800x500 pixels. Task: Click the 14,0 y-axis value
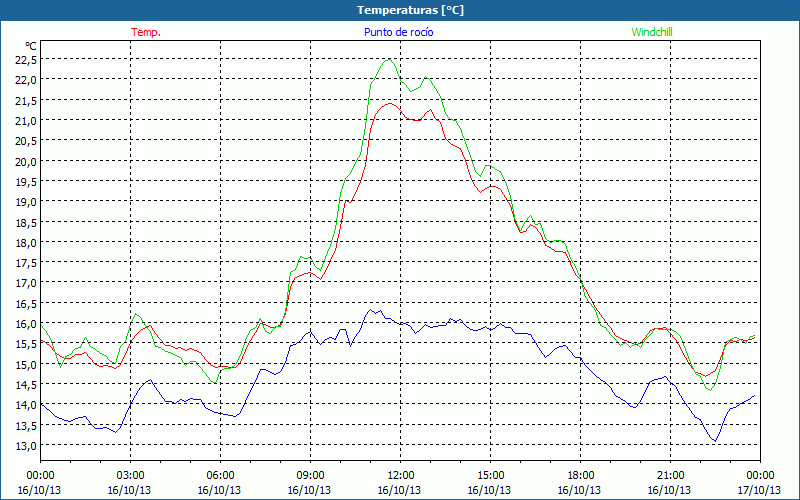pyautogui.click(x=27, y=405)
